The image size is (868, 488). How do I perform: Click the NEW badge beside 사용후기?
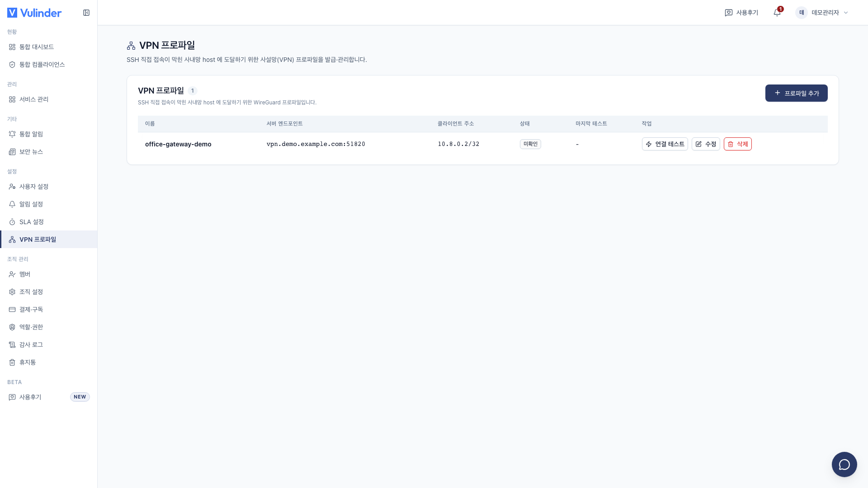coord(80,397)
